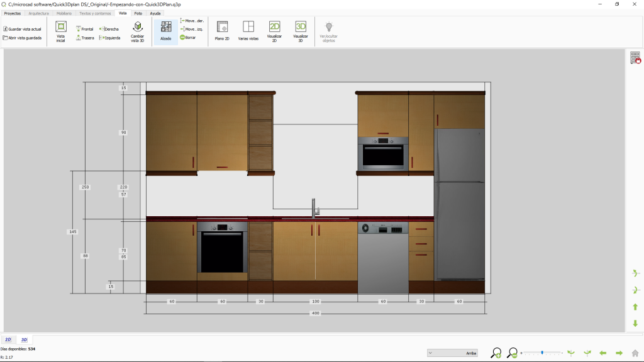
Task: Zoom in with the magnifier plus icon
Action: pyautogui.click(x=496, y=353)
